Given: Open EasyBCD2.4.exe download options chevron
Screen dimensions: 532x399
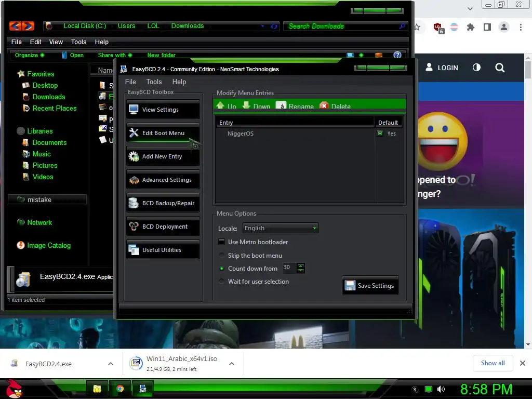Looking at the screenshot, I should pos(111,364).
